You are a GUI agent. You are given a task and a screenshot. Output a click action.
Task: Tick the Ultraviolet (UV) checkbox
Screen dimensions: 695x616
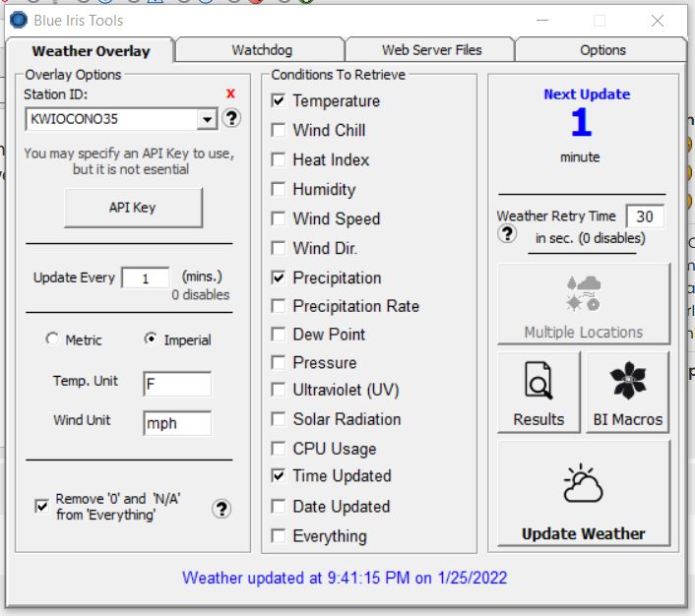point(278,390)
